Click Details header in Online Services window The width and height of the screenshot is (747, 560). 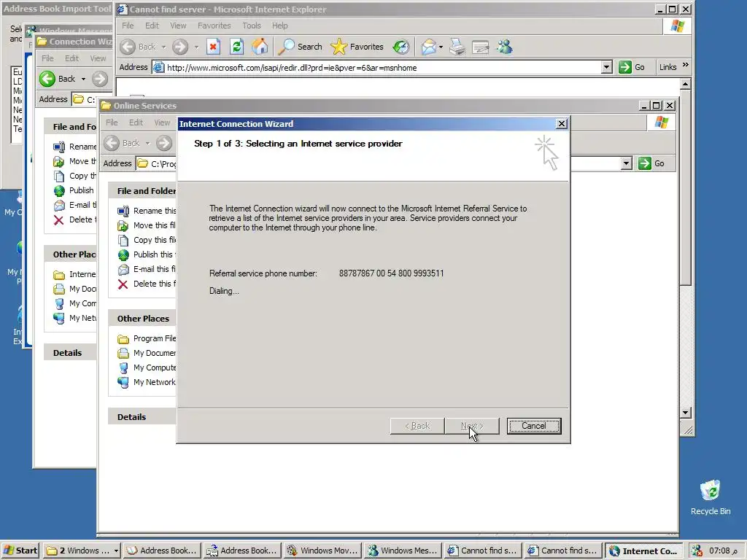click(131, 416)
